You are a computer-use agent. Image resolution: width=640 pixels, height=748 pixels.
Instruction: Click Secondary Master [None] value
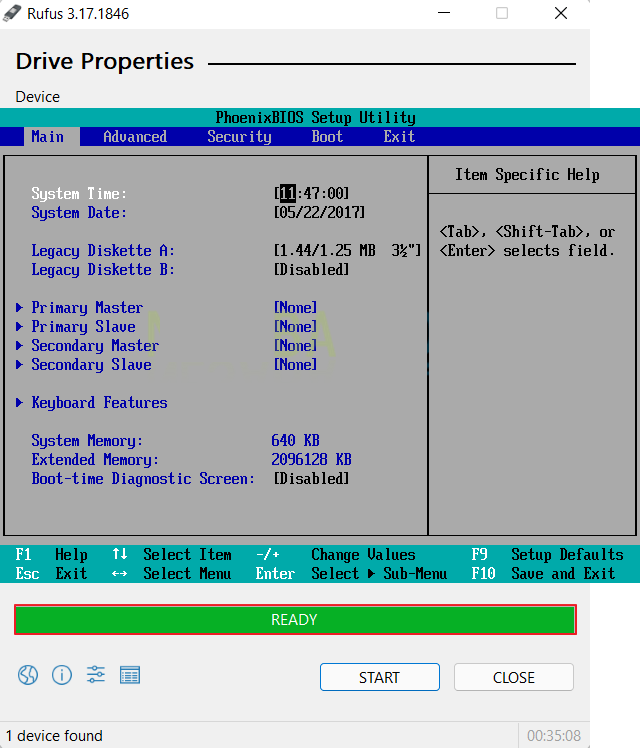coord(295,346)
